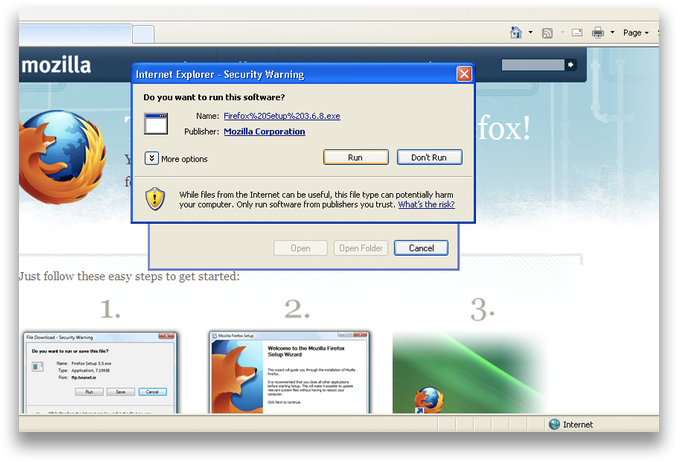Click the disabled Open Folder button
Viewport: 677px width, 461px height.
coord(361,248)
